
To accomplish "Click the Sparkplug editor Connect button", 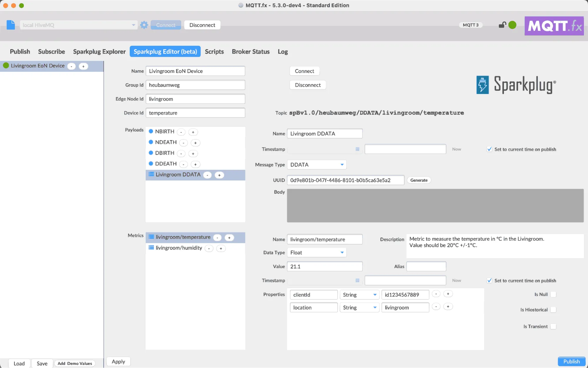I will [304, 71].
